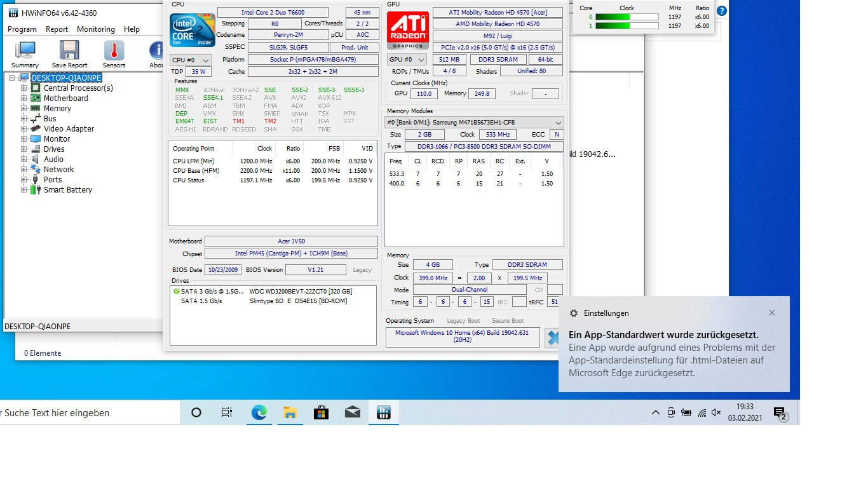Click the Socket P platform field
Screen dimensions: 868x488
click(313, 59)
